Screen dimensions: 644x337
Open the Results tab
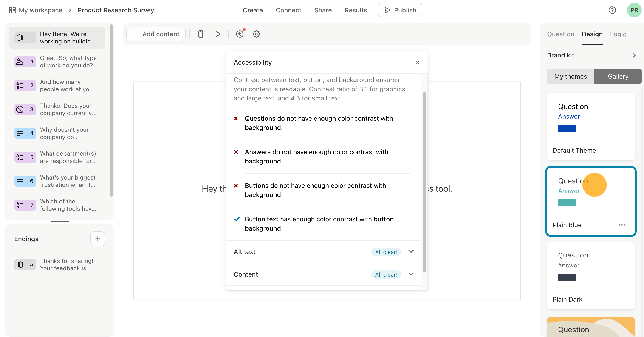(x=356, y=10)
